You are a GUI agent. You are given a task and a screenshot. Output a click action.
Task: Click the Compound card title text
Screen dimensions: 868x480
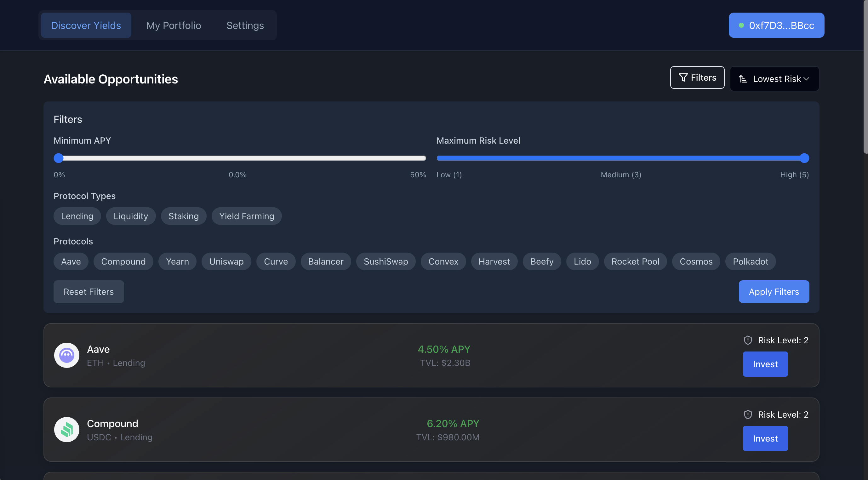click(112, 423)
